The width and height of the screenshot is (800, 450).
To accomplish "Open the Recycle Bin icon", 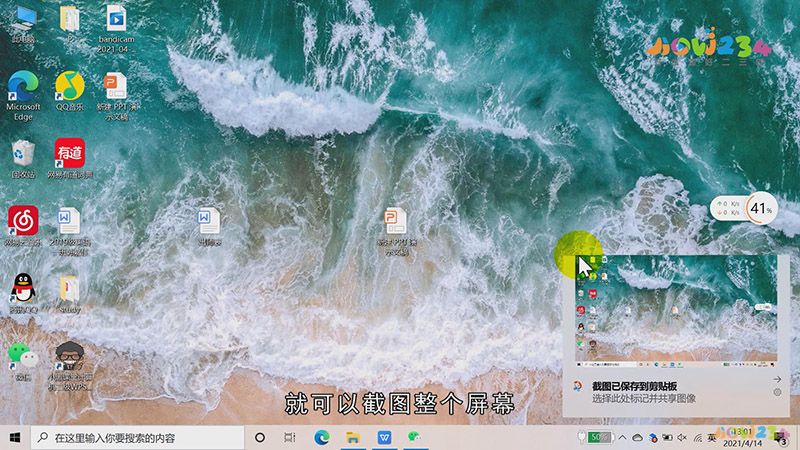I will pos(23,159).
